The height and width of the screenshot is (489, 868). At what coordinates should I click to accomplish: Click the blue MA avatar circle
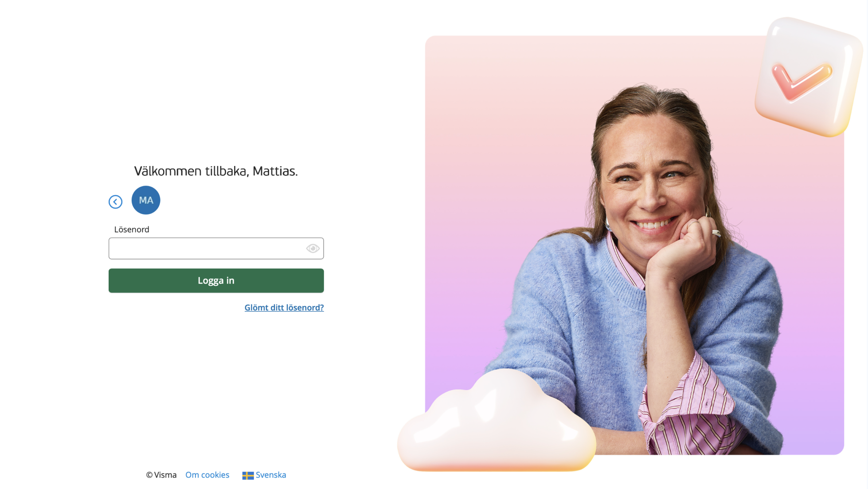click(146, 200)
